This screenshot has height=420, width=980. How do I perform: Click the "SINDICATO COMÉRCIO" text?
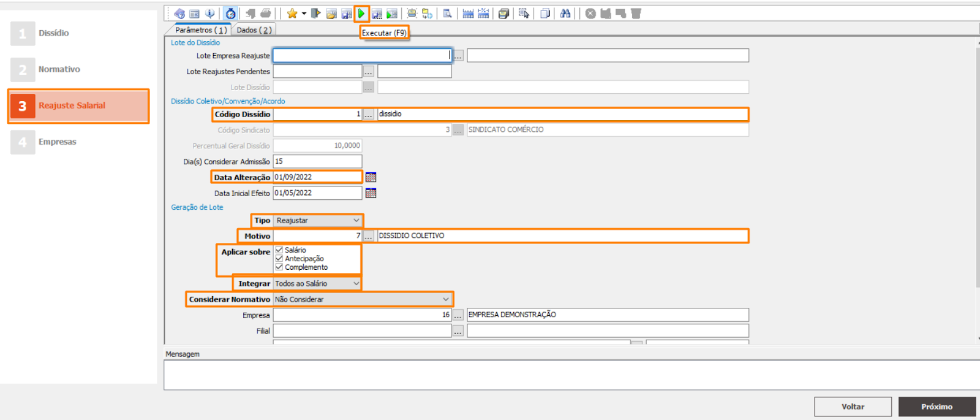pos(506,130)
